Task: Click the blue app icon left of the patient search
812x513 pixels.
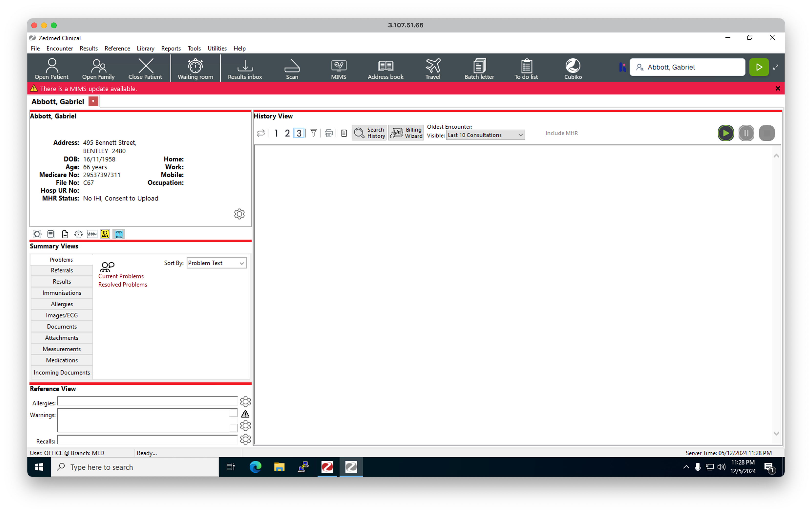Action: click(x=622, y=67)
